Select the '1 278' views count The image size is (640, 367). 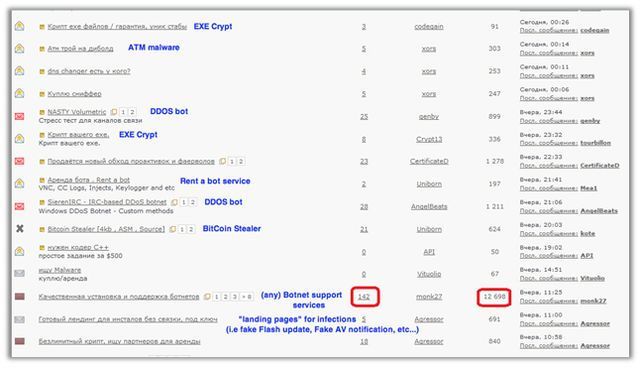pos(495,161)
